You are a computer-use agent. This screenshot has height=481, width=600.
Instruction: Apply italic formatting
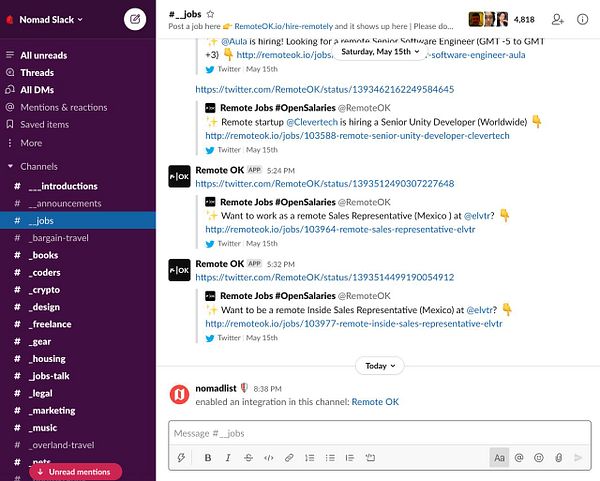click(x=228, y=457)
